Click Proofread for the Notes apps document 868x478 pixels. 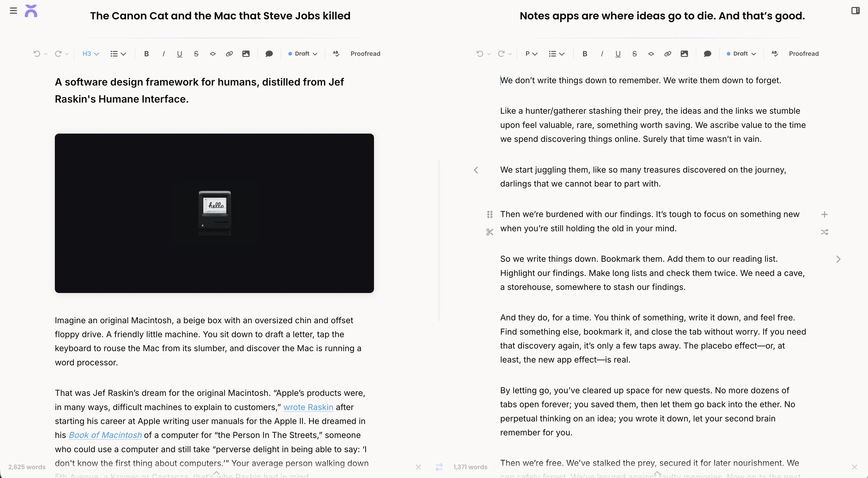click(804, 54)
